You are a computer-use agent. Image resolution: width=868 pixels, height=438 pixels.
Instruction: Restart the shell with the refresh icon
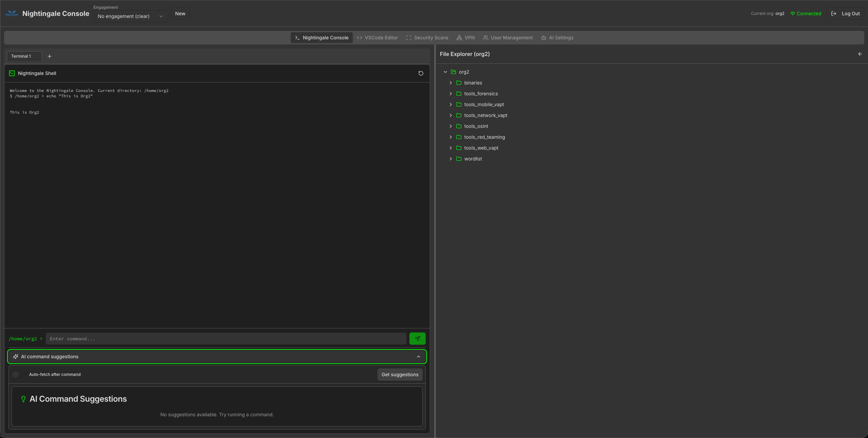tap(421, 73)
